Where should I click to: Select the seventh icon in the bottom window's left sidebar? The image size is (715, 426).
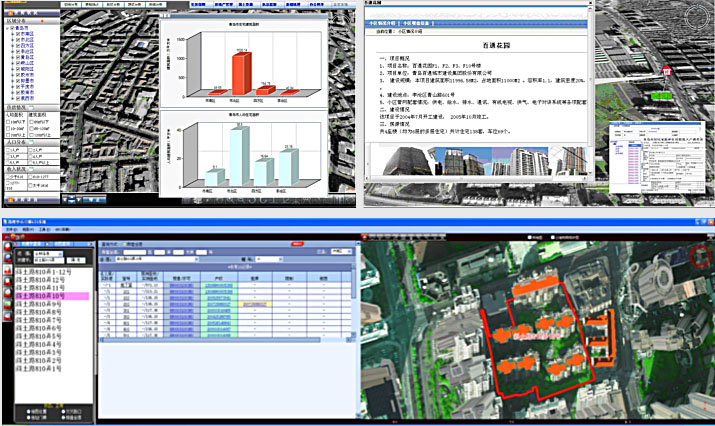point(8,317)
